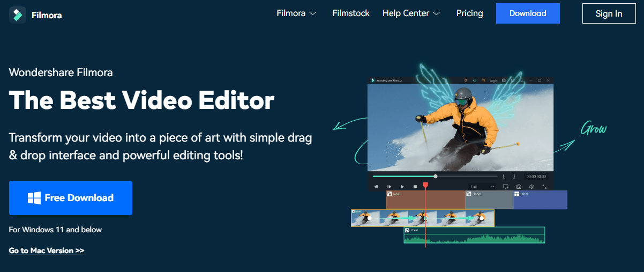Screen dimensions: 644x272
Task: Click the save icon next to Login
Action: point(504,80)
